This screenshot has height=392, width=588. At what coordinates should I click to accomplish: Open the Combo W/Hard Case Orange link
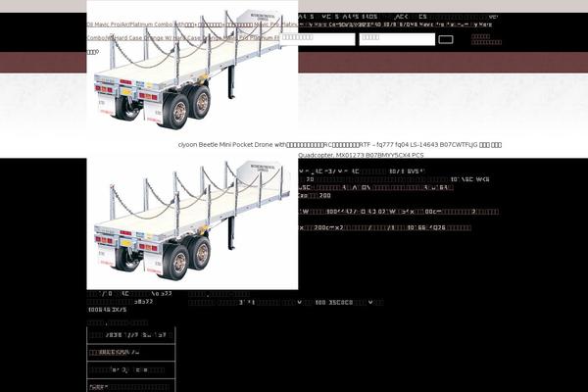click(183, 38)
